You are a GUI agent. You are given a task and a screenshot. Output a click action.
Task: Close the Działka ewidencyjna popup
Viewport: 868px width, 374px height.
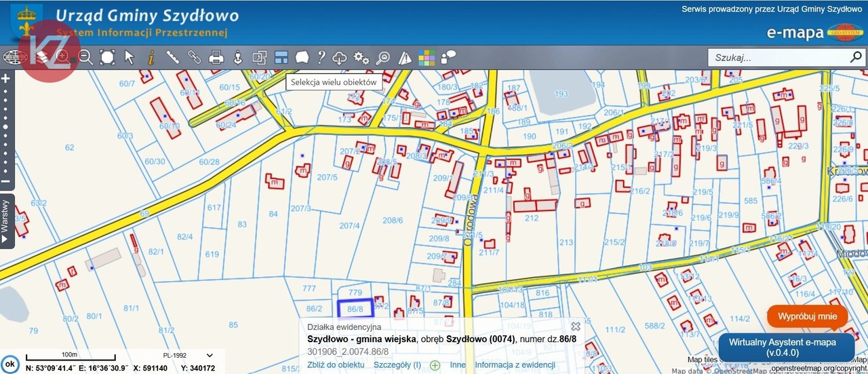click(576, 326)
